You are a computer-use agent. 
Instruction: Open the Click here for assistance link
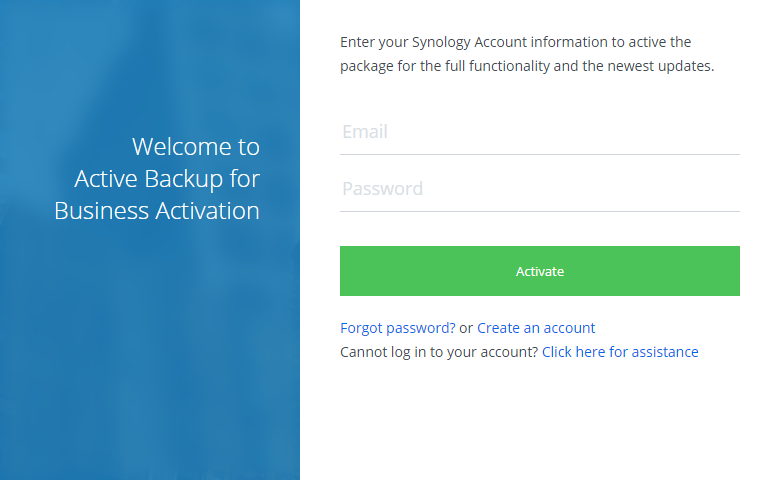(x=620, y=352)
